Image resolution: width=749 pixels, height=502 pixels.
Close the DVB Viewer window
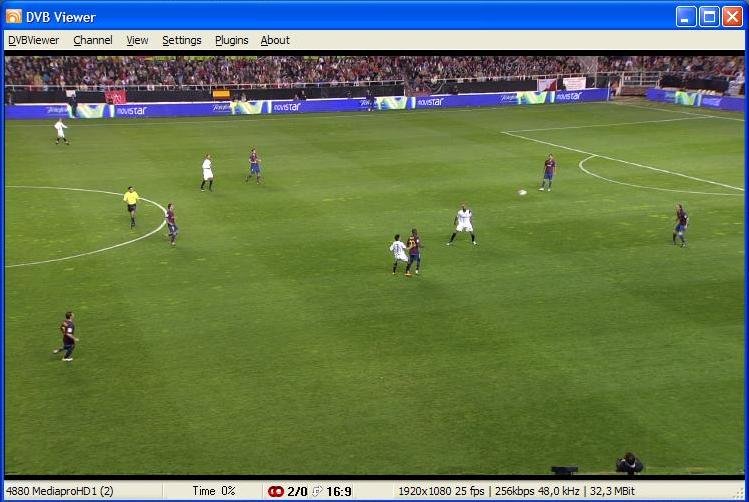(x=732, y=16)
